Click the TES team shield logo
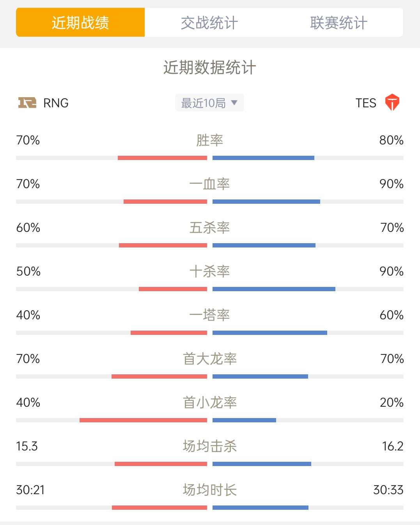 [x=392, y=103]
